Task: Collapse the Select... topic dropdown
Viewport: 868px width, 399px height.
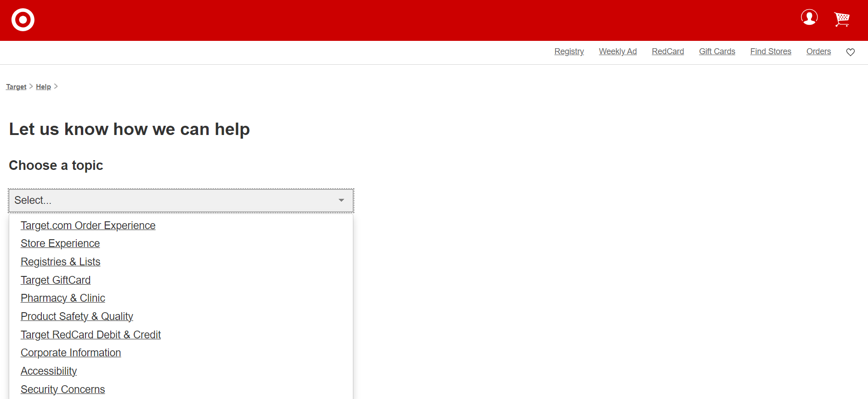Action: (x=181, y=201)
